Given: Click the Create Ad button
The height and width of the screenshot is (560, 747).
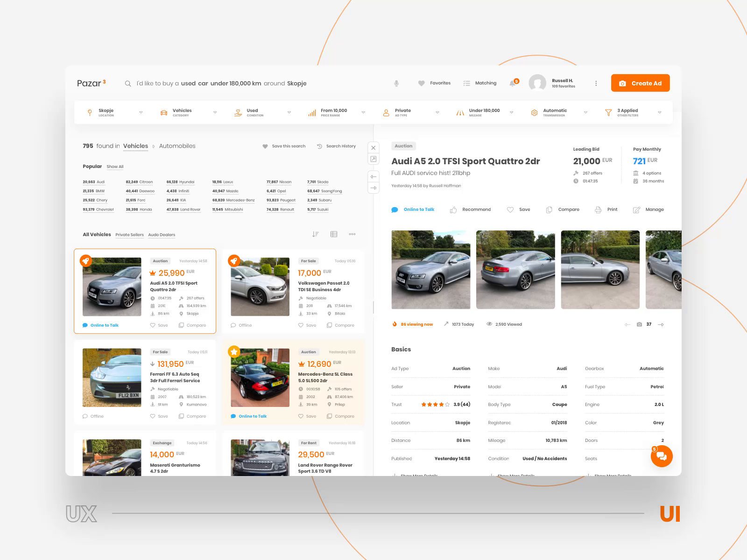Looking at the screenshot, I should (x=640, y=83).
